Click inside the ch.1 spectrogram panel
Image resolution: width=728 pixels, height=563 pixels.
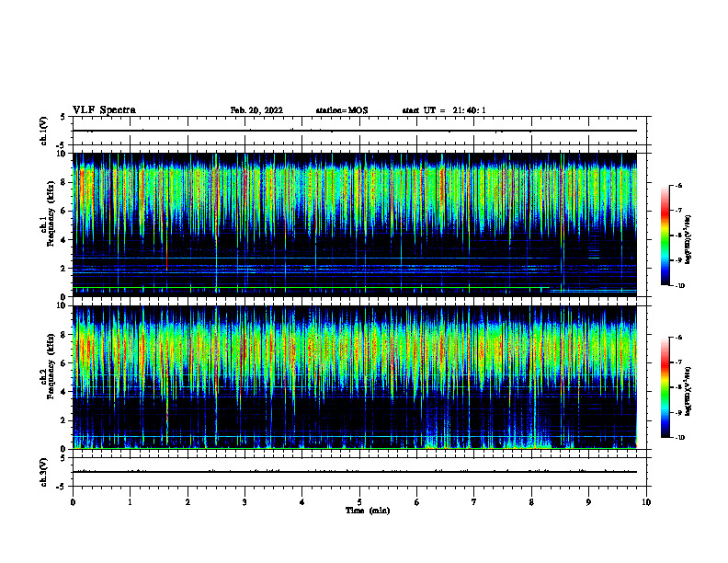click(x=355, y=224)
